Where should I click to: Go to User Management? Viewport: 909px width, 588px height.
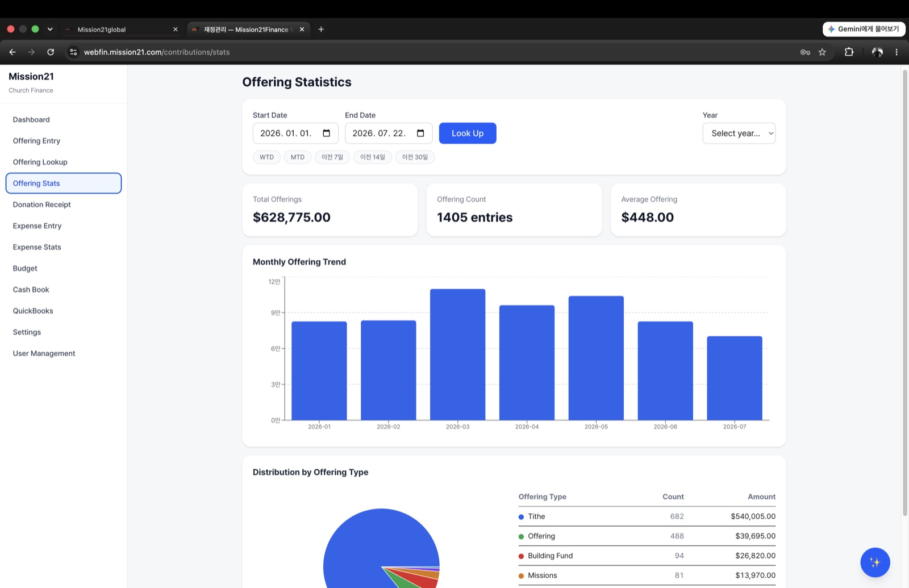click(x=44, y=353)
